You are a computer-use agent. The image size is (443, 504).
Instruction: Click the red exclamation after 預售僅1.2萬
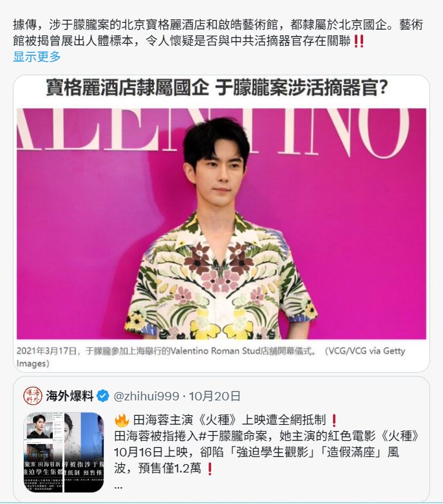(x=210, y=469)
